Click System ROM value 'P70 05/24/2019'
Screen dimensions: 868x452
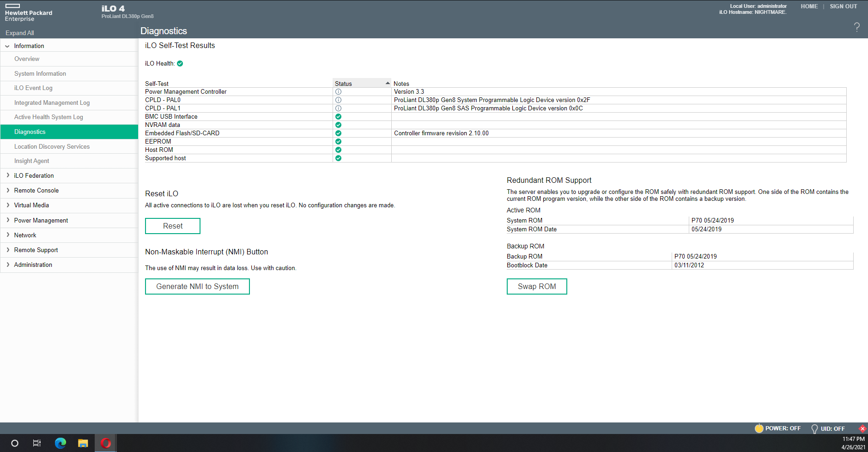pyautogui.click(x=713, y=221)
